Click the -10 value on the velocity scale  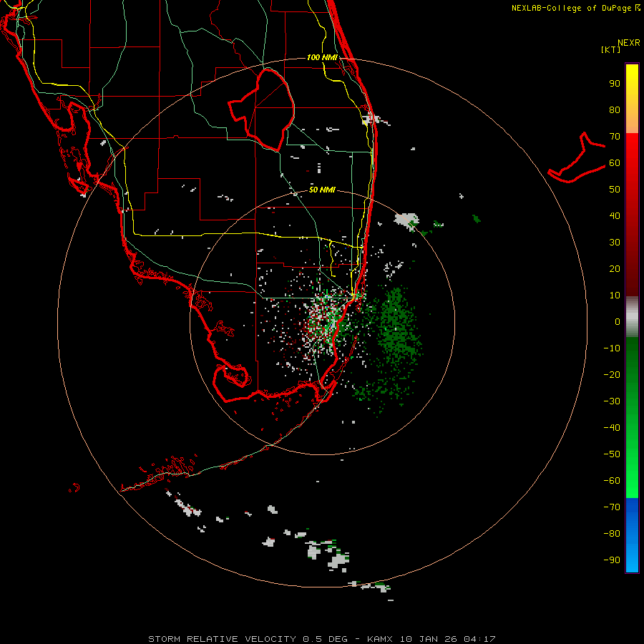[x=612, y=348]
